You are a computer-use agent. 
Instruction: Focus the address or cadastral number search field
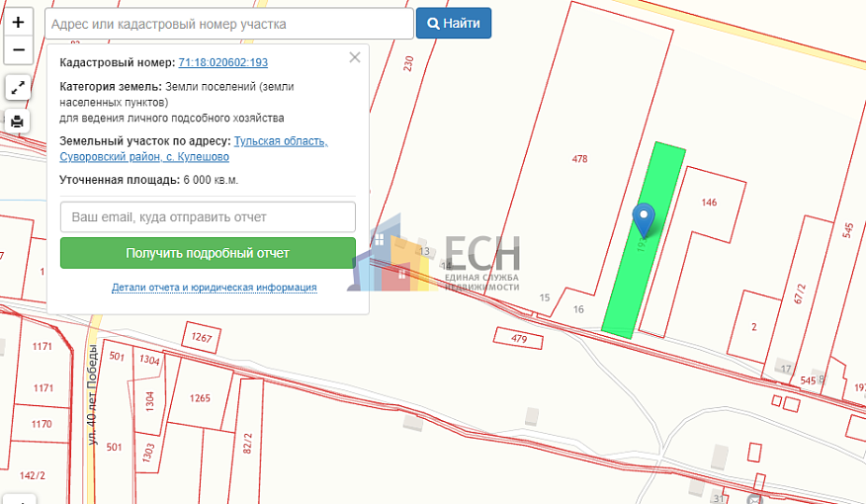[229, 24]
